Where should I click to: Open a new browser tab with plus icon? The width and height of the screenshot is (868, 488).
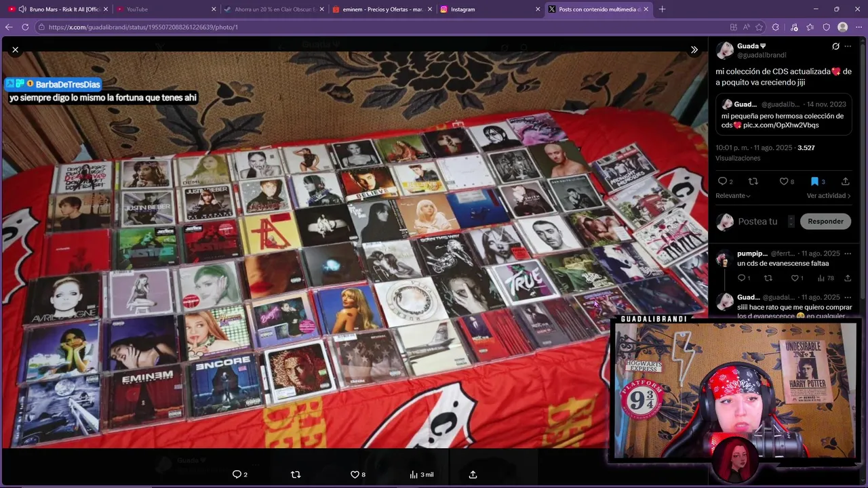tap(663, 9)
